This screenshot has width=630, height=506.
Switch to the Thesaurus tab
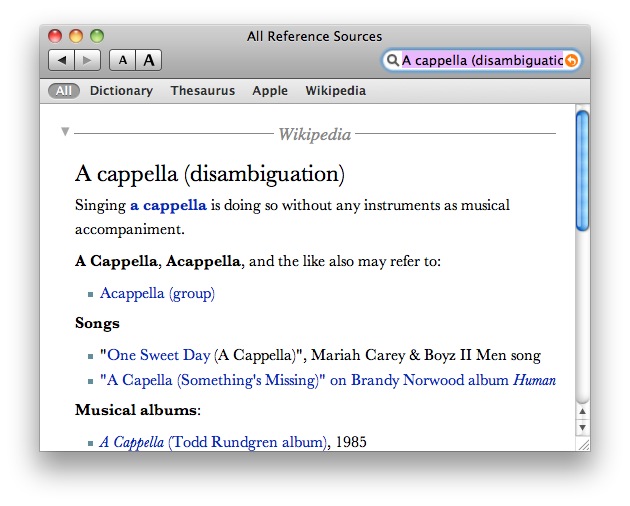[x=203, y=91]
